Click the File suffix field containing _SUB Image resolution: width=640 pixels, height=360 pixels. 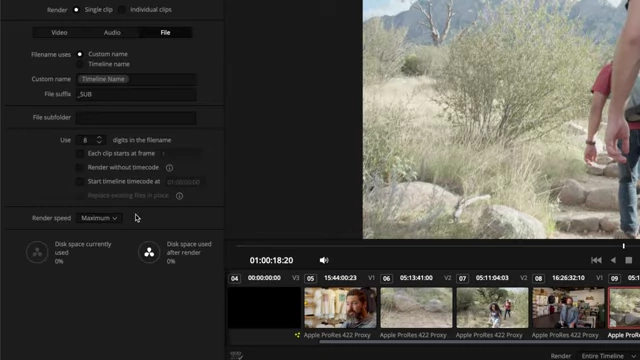tap(136, 94)
